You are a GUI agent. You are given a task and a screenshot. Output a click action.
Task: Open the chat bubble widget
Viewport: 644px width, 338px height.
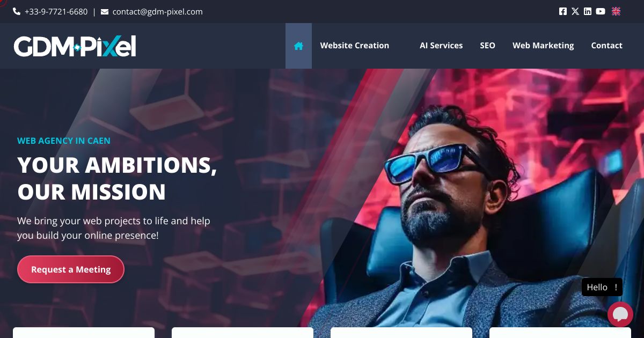(620, 314)
